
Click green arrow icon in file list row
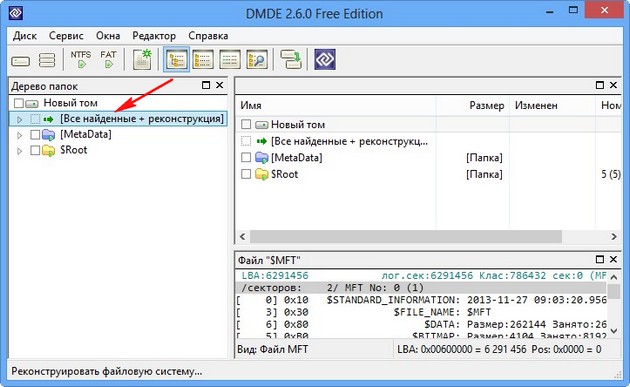click(x=262, y=141)
